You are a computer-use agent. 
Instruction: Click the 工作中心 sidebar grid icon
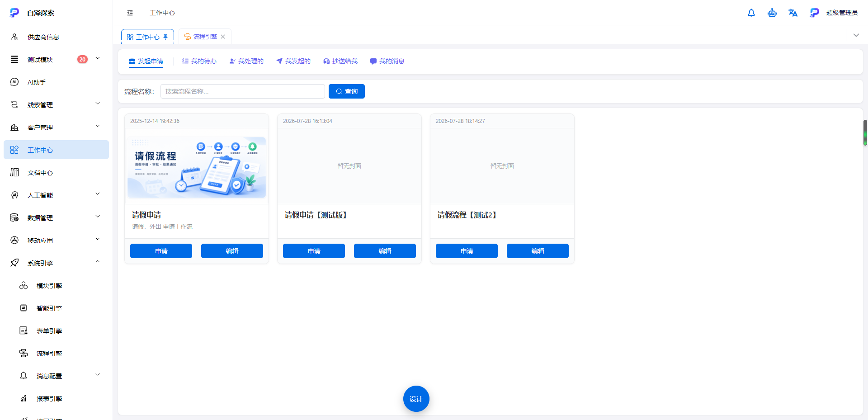14,150
